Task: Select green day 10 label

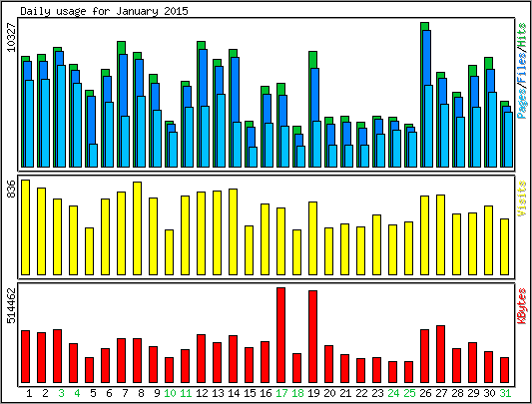Action: [170, 393]
